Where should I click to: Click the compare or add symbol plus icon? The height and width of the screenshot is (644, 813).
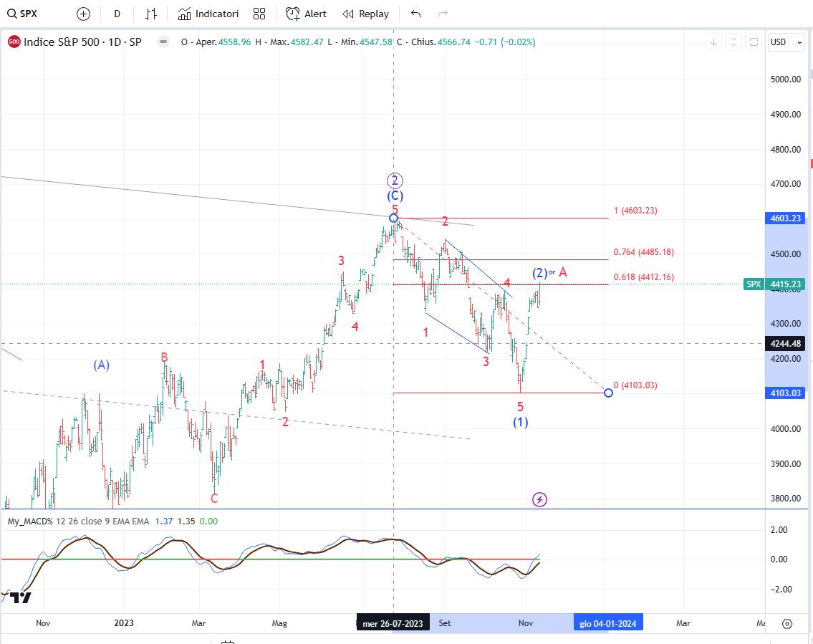coord(84,14)
